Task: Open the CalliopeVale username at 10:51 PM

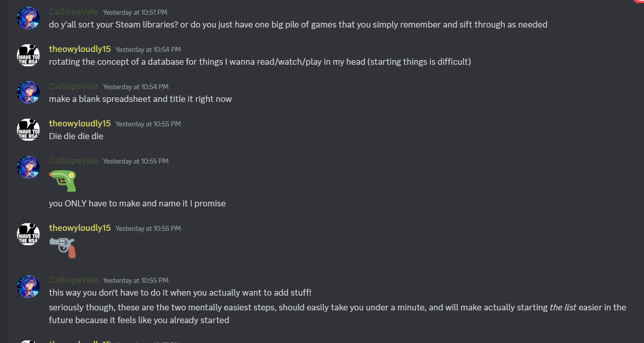Action: pyautogui.click(x=73, y=12)
